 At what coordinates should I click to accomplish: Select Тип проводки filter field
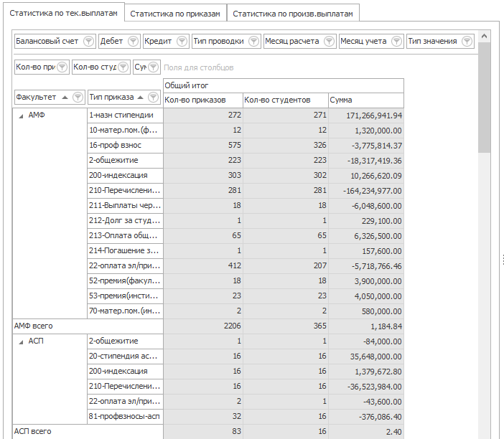(226, 41)
